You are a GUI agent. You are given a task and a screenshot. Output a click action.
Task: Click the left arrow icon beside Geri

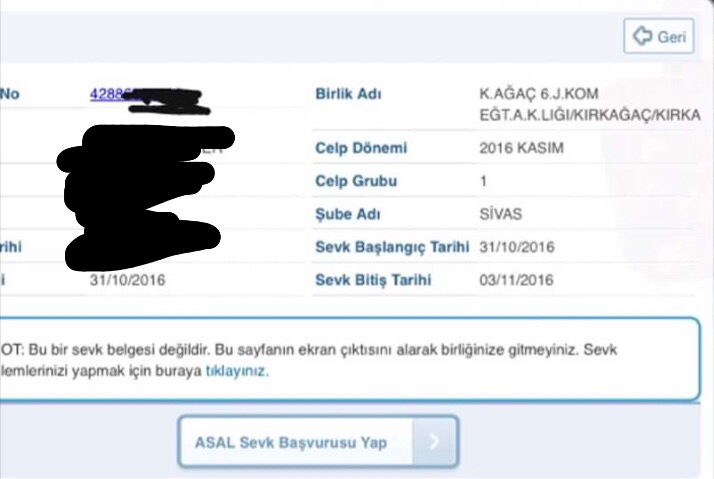(643, 36)
